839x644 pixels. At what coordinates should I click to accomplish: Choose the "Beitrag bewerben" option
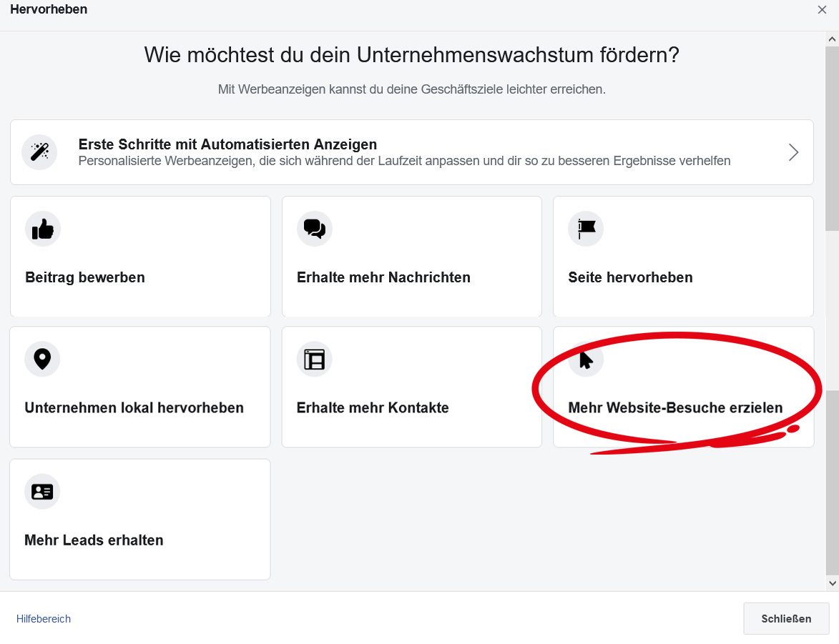(x=85, y=277)
